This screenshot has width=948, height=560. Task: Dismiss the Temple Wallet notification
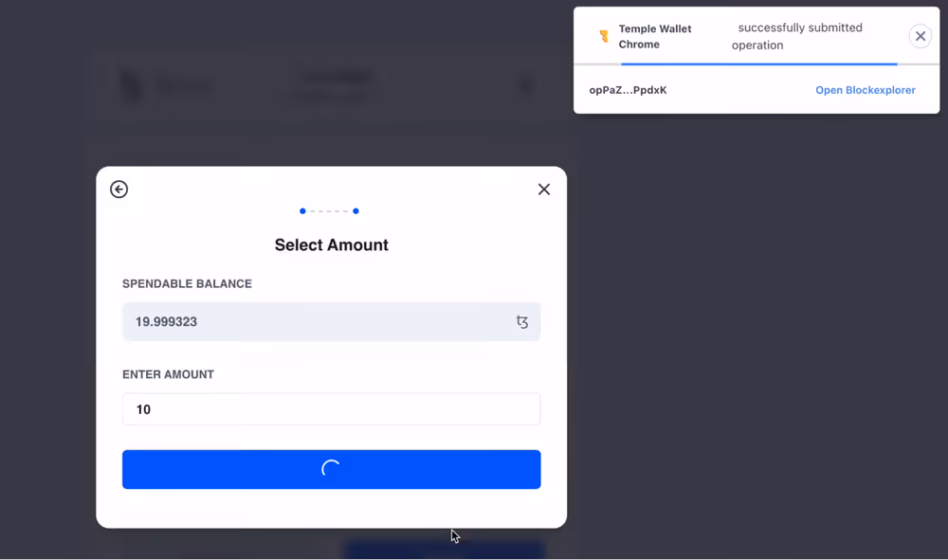pos(920,36)
